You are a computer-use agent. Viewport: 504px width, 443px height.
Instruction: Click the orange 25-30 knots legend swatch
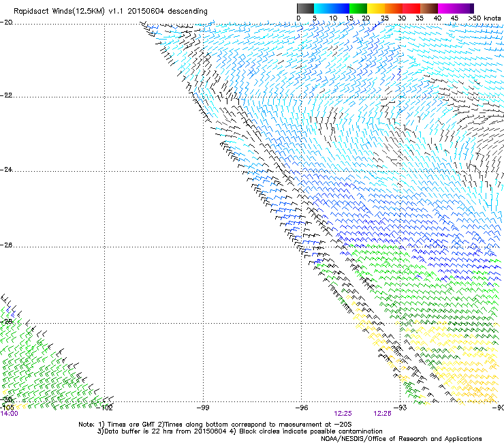pos(394,8)
